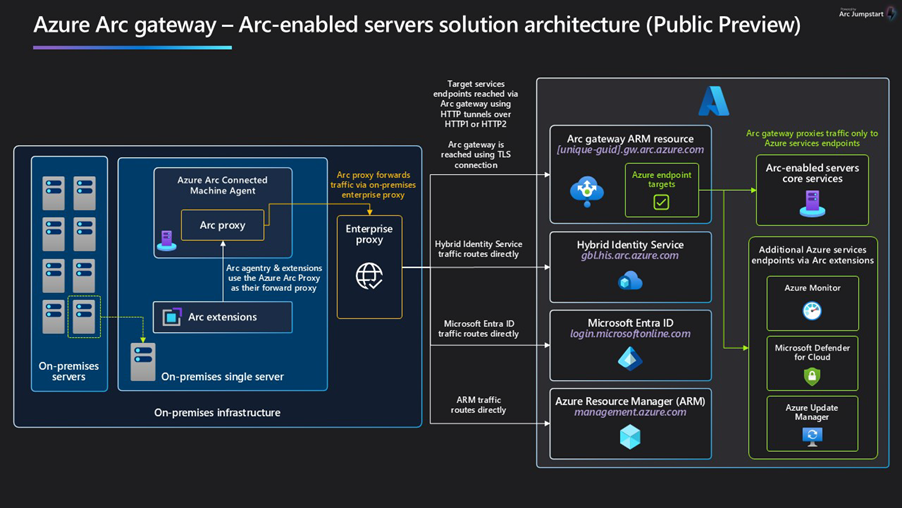Screen dimensions: 902x508
Task: Click the highlighted server in dashed box
Action: coord(84,316)
